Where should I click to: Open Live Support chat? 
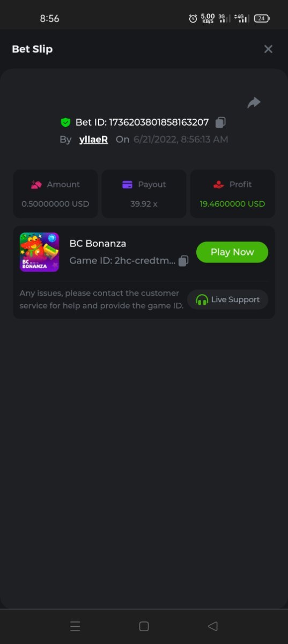tap(227, 299)
